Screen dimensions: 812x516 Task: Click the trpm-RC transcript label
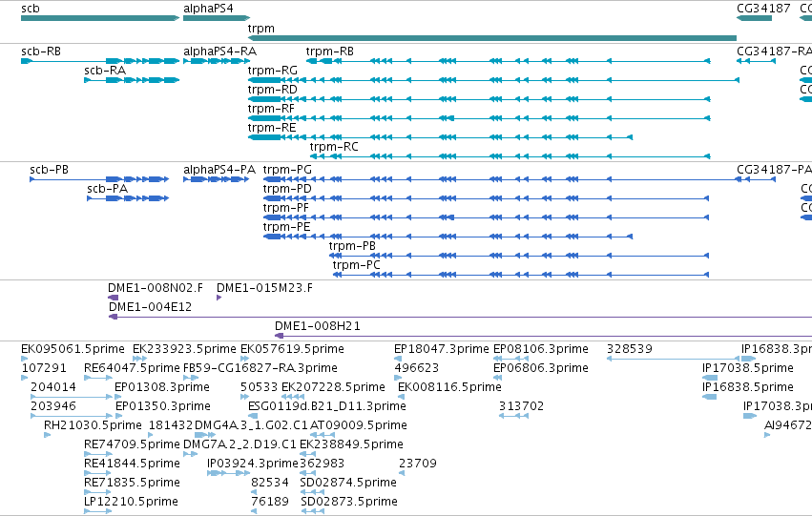334,147
